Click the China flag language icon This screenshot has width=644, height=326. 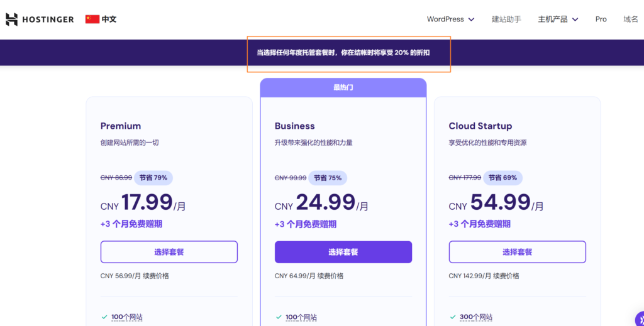[x=92, y=19]
